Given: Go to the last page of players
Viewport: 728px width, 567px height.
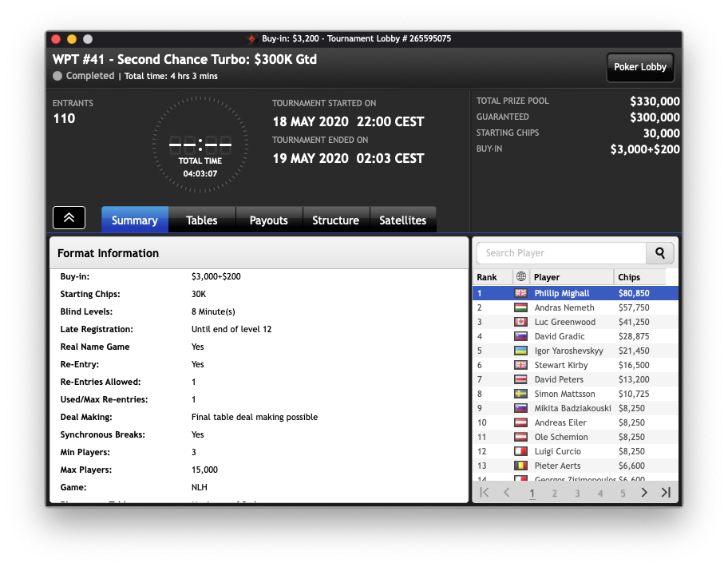Looking at the screenshot, I should (x=666, y=493).
